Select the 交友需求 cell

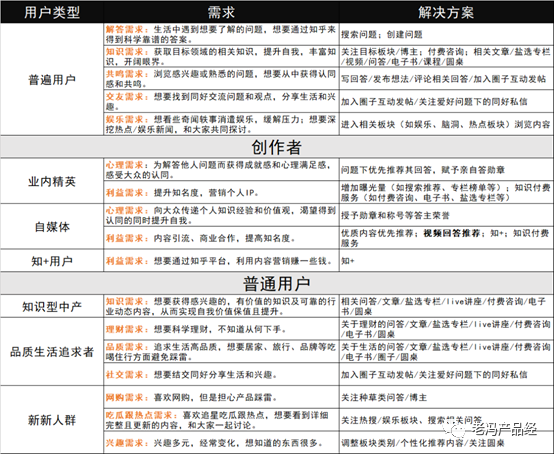pyautogui.click(x=221, y=101)
